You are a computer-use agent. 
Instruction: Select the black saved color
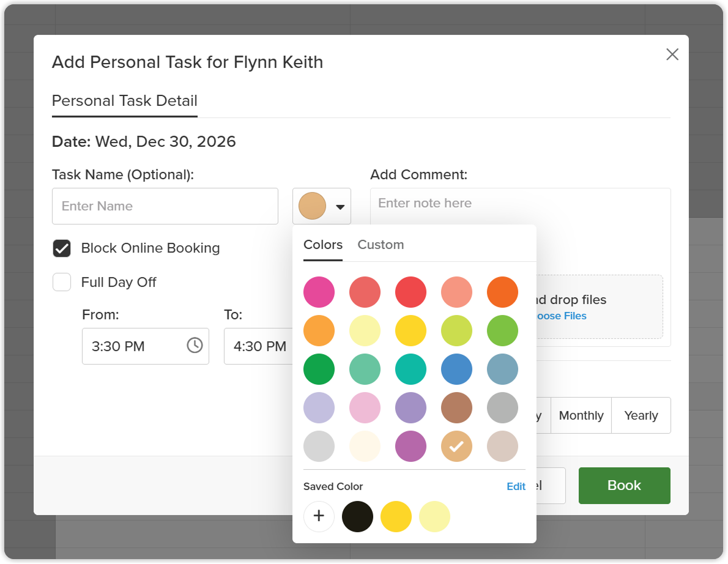point(357,516)
